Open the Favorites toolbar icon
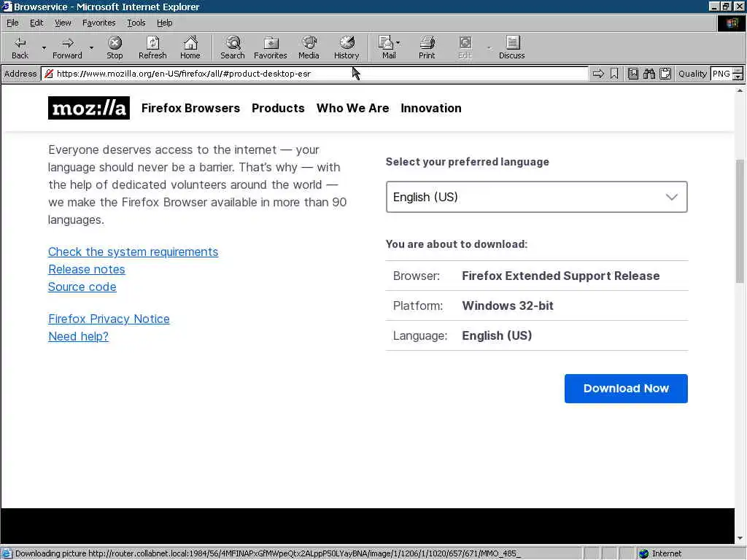Image resolution: width=747 pixels, height=560 pixels. 271,47
